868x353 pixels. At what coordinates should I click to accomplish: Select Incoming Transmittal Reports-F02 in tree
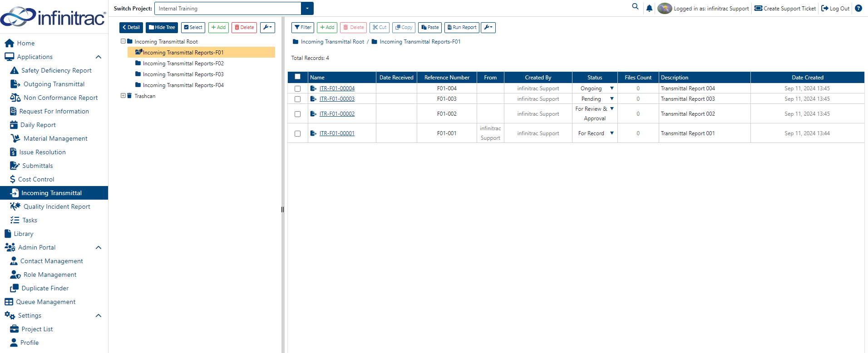[183, 64]
